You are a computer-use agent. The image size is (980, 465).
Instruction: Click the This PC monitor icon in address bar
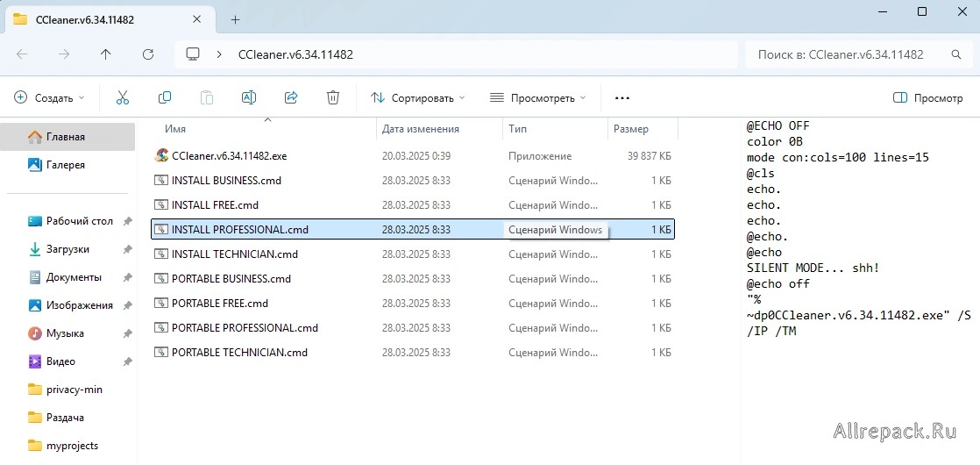point(193,54)
